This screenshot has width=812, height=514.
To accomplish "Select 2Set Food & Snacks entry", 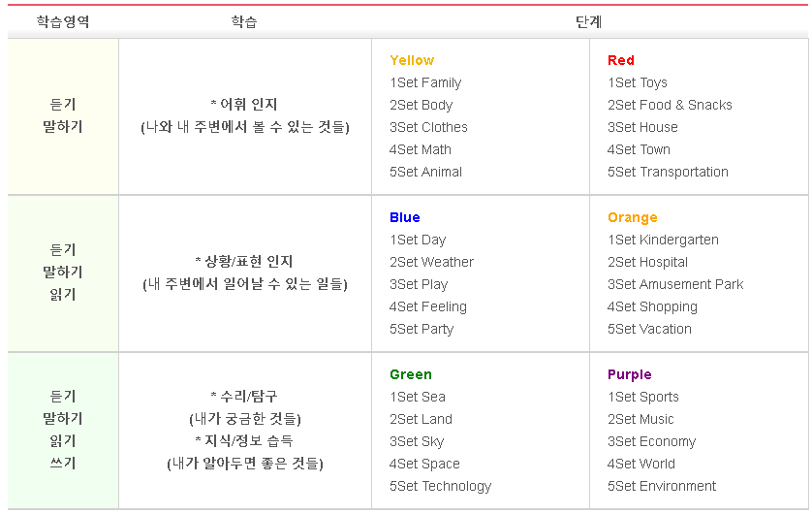I will click(670, 105).
